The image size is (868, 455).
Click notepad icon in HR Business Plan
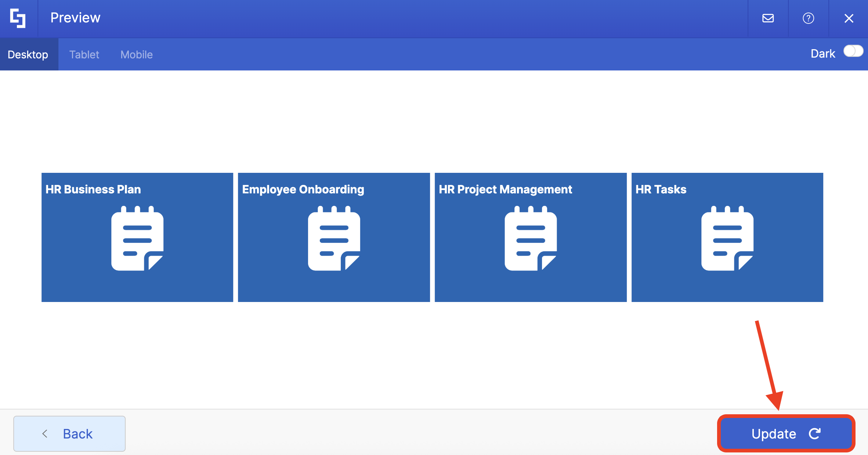137,239
